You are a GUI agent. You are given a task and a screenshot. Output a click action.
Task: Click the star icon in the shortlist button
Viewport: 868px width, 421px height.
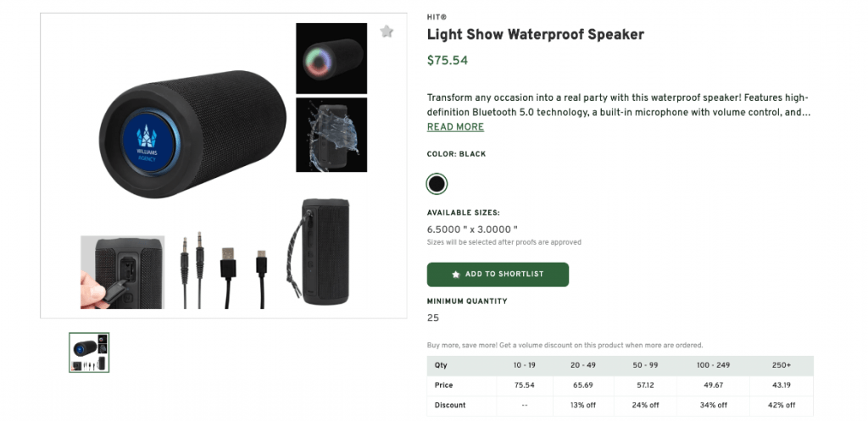(x=456, y=274)
